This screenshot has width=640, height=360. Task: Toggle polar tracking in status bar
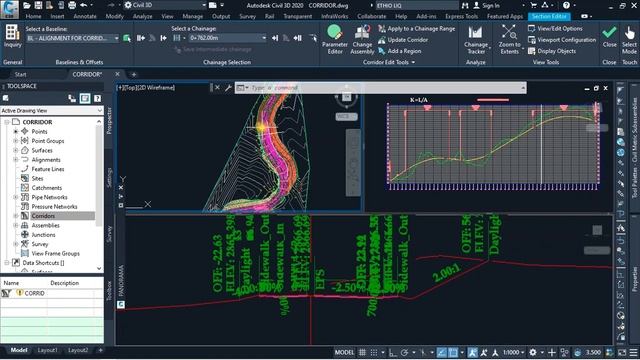point(404,352)
